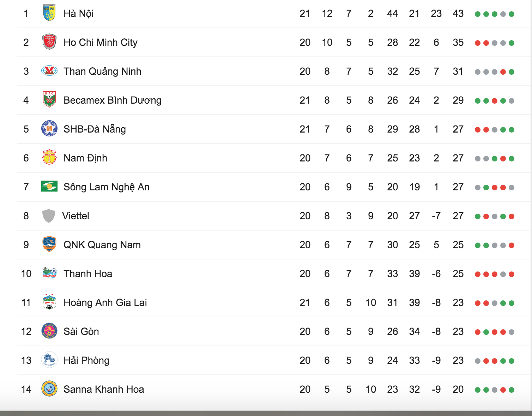Click the Hải Phòng dragon logo
532x416 pixels.
pyautogui.click(x=49, y=360)
